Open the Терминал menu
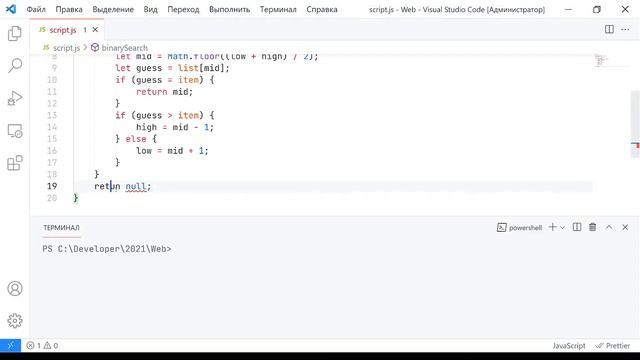Viewport: 640px width, 360px height. [x=278, y=9]
